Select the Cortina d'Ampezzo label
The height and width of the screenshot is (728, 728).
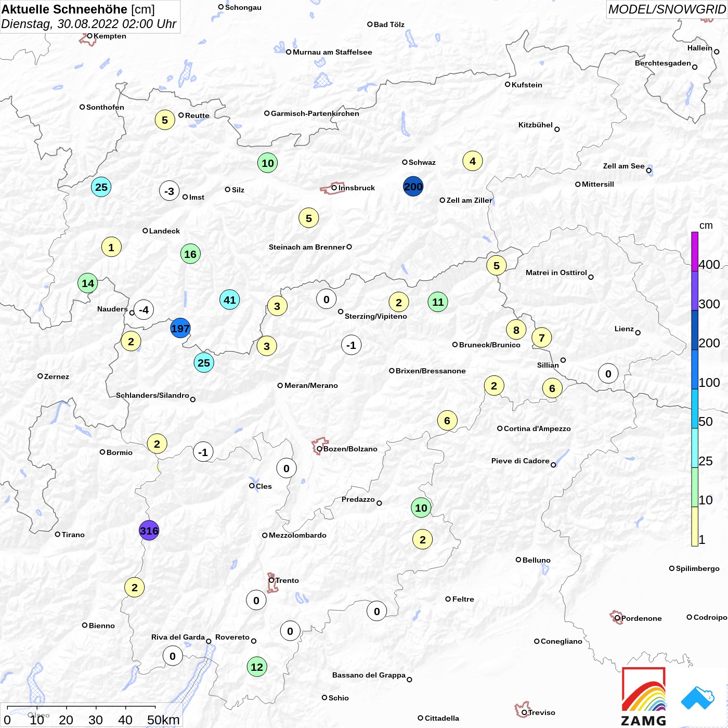pyautogui.click(x=537, y=428)
